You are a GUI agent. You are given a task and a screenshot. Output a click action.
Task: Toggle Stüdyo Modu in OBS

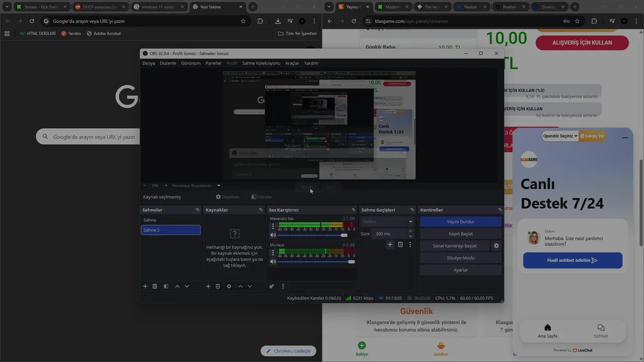click(460, 258)
